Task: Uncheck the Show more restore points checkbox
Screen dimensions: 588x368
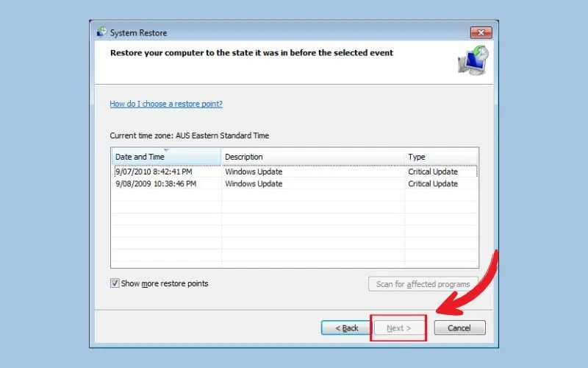Action: click(x=115, y=283)
